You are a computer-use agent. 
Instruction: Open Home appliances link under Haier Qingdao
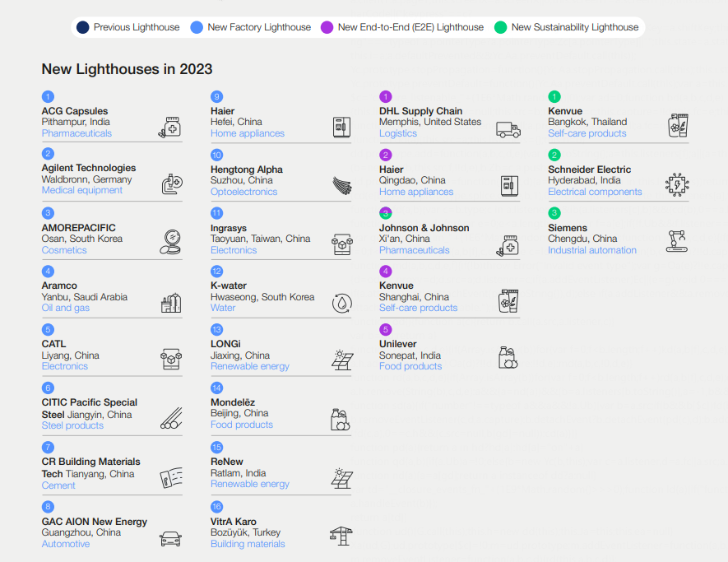[x=416, y=192]
